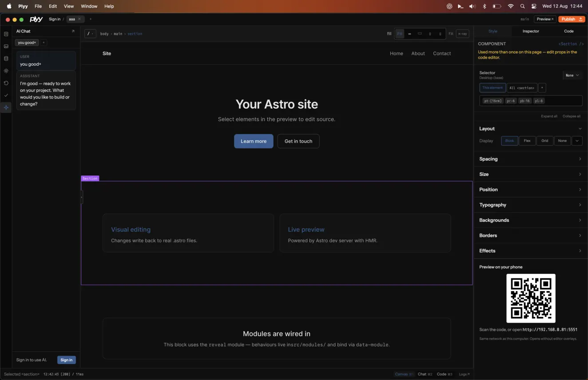Click the Apple menu icon
This screenshot has height=380, width=588.
coord(9,6)
